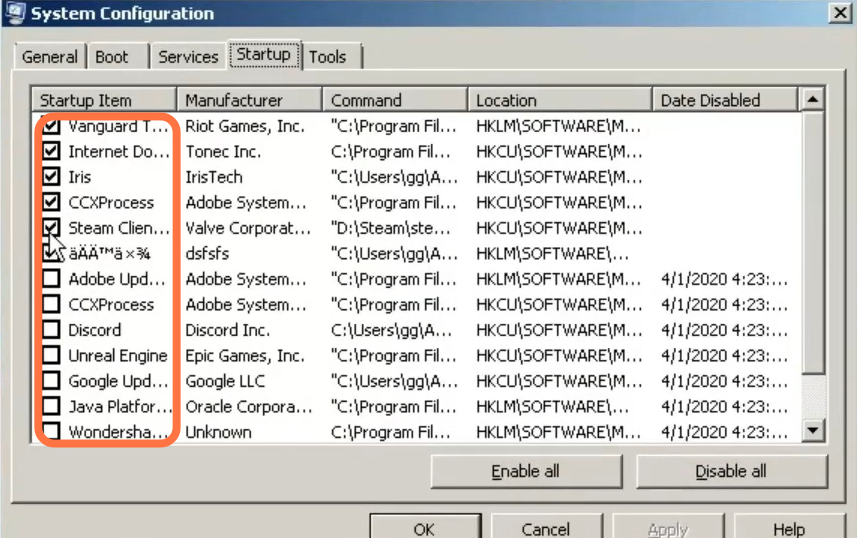Select the Discord Inc. cell
The image size is (857, 538).
click(x=227, y=330)
